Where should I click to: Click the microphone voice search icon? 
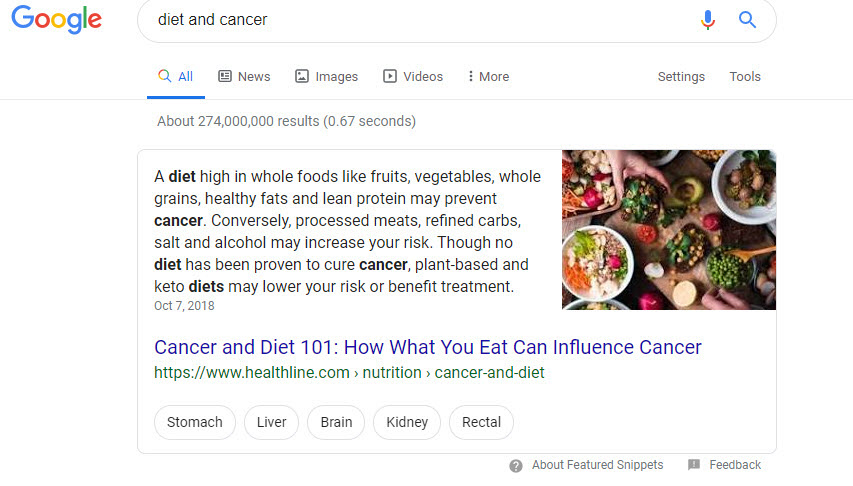[x=708, y=20]
